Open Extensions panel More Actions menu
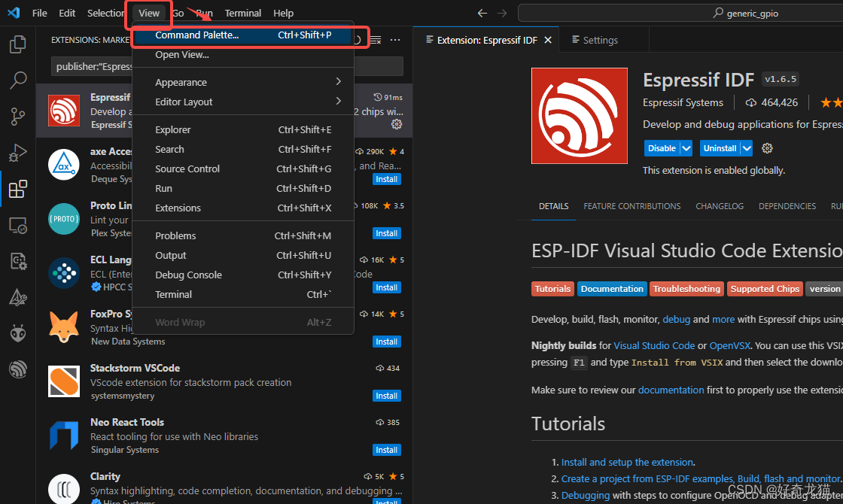This screenshot has width=843, height=504. click(x=395, y=39)
